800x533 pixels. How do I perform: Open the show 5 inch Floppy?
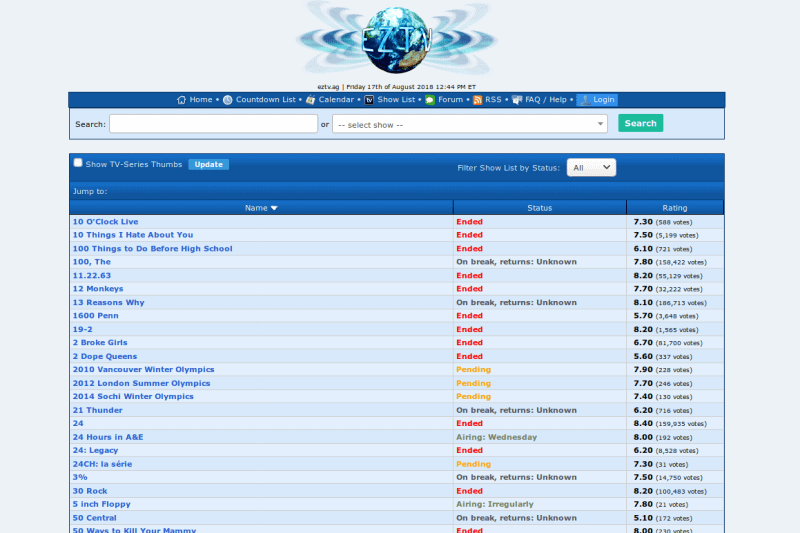[x=102, y=504]
